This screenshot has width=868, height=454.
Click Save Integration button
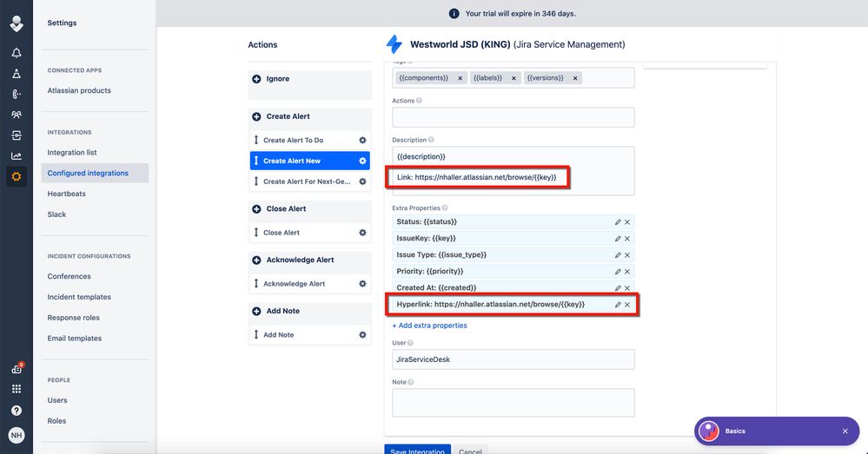(417, 450)
